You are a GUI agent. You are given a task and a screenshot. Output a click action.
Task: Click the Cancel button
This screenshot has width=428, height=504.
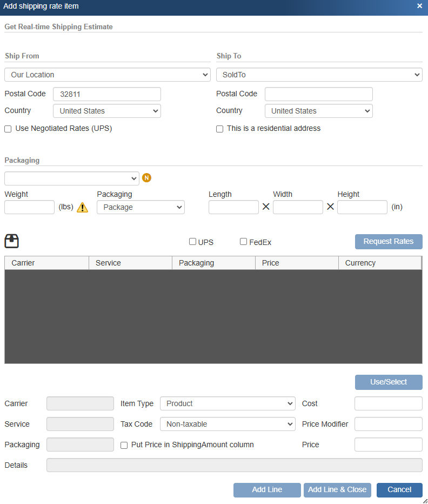[x=399, y=489]
